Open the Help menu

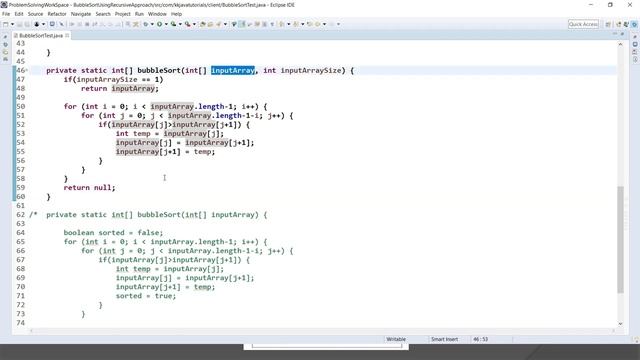[176, 14]
